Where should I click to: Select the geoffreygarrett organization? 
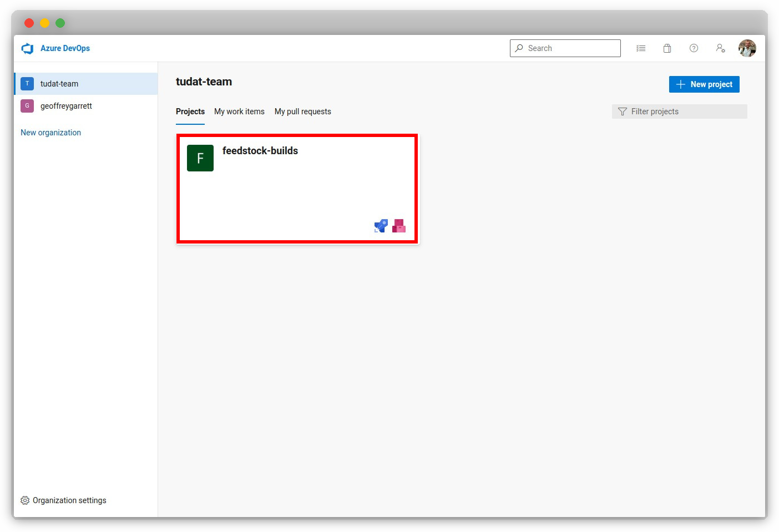pyautogui.click(x=86, y=106)
